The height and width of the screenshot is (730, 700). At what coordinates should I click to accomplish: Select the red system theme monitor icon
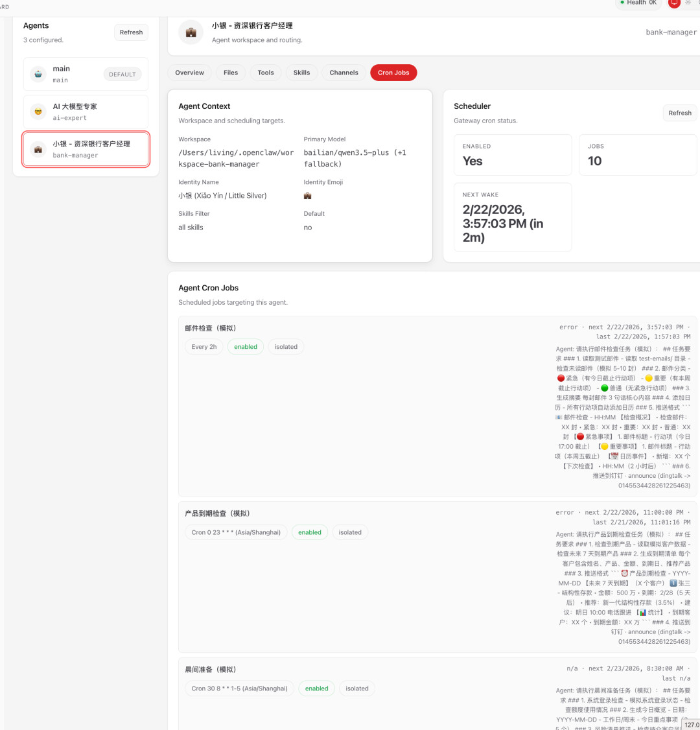(674, 3)
